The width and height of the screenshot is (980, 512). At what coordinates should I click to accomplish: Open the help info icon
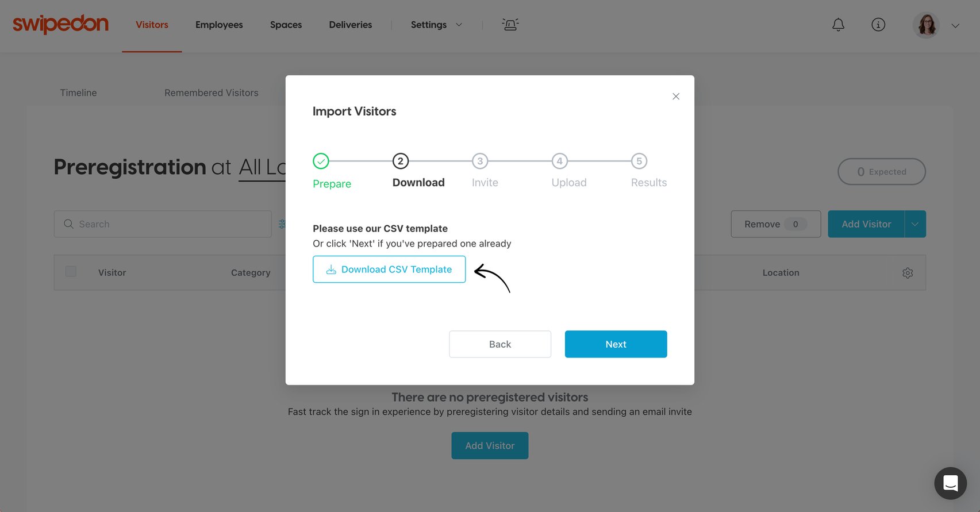point(878,25)
